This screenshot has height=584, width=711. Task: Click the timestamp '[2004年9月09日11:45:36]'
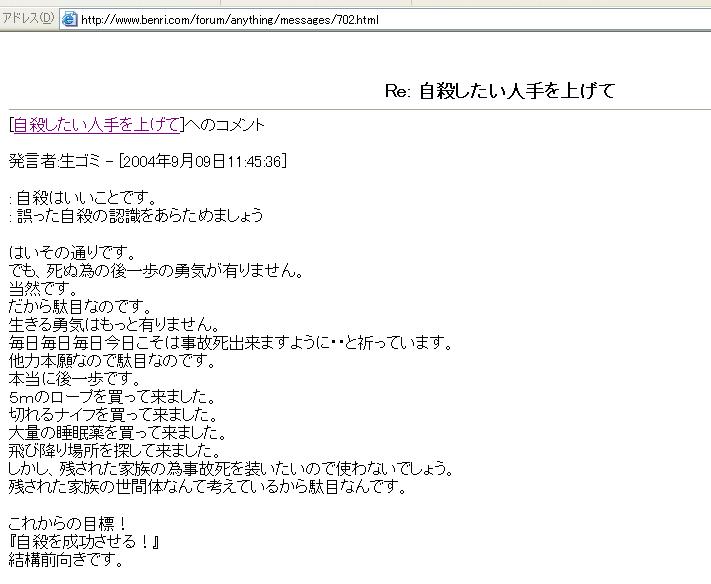tap(203, 161)
